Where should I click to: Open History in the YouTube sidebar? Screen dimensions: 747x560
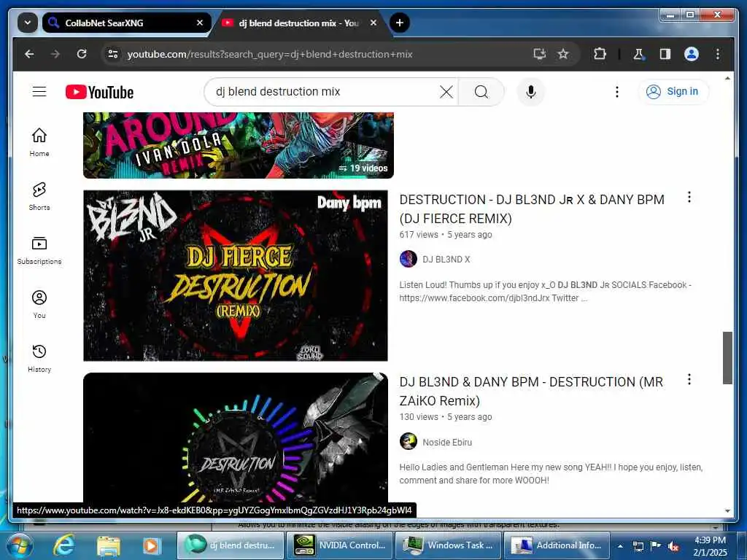(39, 358)
